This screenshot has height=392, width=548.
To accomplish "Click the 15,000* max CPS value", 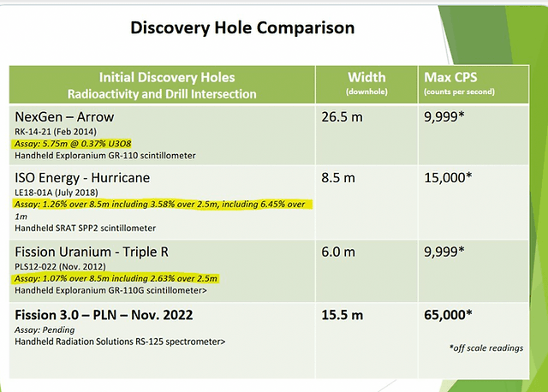I will coord(448,178).
